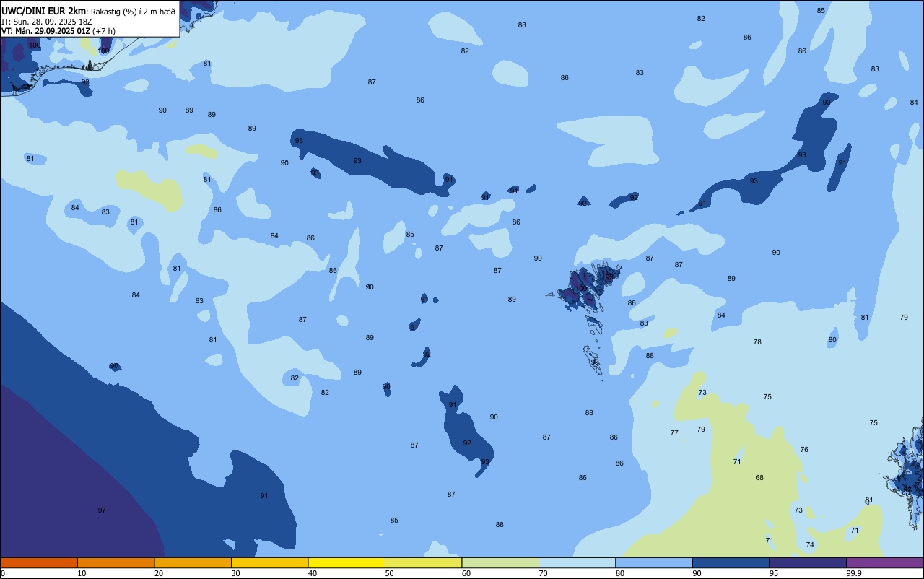Choose the light green 60–70 legend swatch

pos(500,562)
